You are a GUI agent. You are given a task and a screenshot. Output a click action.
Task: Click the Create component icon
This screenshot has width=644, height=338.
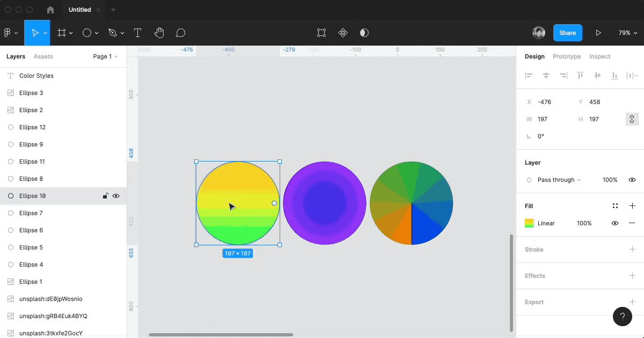pyautogui.click(x=343, y=33)
